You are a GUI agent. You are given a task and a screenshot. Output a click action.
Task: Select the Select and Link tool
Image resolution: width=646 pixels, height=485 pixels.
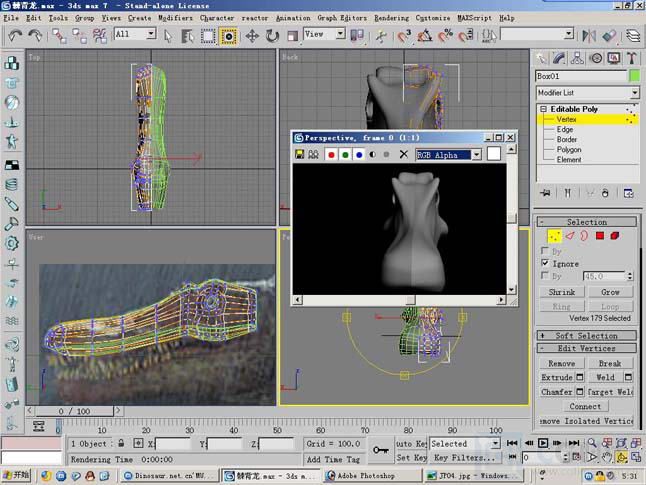[59, 36]
